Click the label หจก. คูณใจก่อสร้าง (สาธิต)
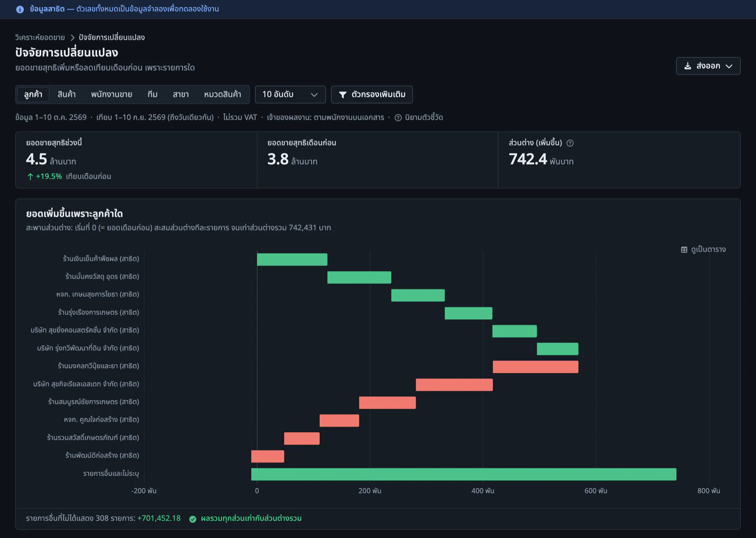 tap(101, 419)
